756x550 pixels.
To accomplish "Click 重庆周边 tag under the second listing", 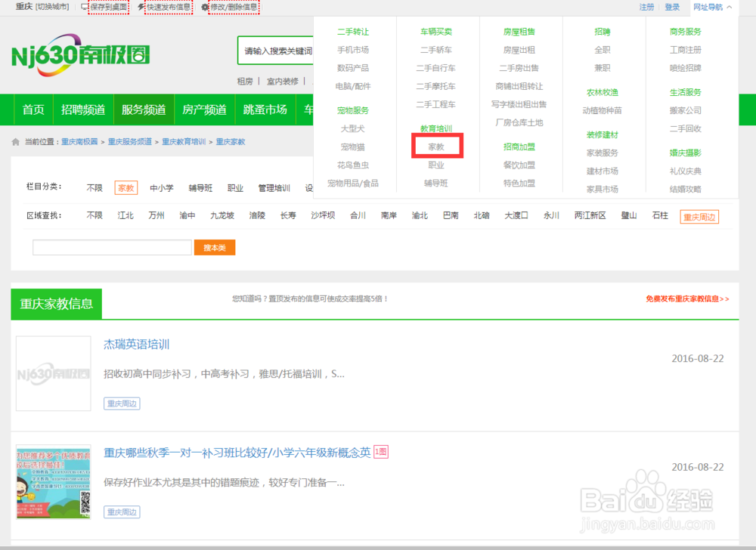I will (122, 511).
